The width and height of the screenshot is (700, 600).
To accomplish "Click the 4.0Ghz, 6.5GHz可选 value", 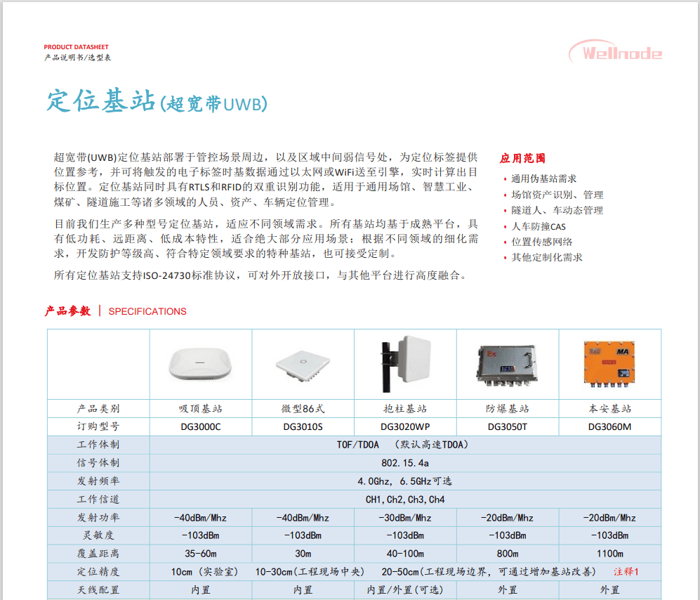I will [405, 481].
